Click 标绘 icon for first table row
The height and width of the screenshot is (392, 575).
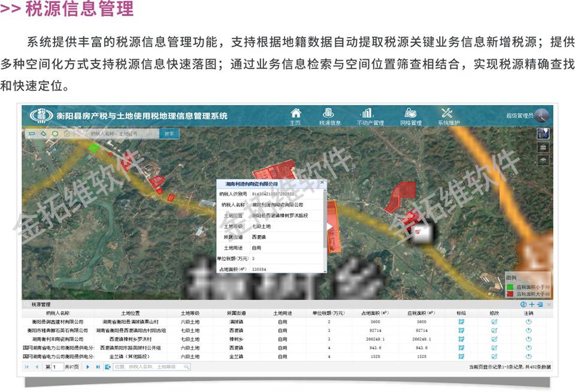461,321
